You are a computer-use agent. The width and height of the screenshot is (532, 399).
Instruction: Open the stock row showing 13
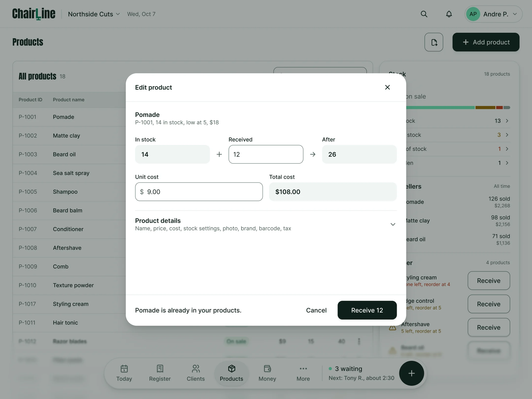pos(458,121)
